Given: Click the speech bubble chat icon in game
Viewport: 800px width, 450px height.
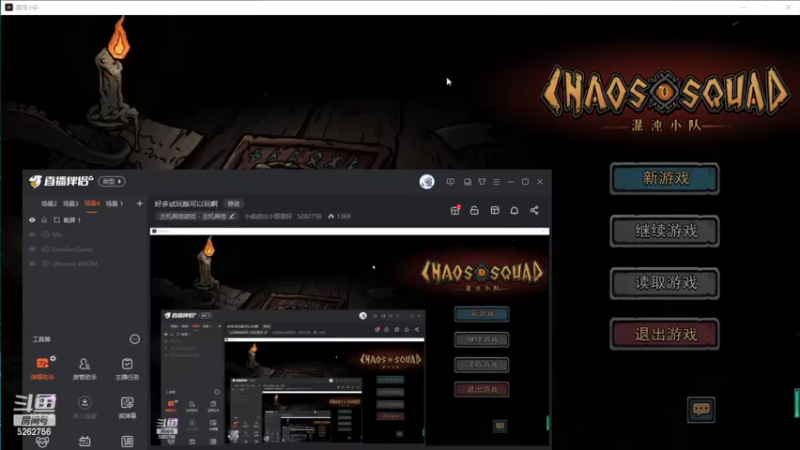Looking at the screenshot, I should pos(701,409).
